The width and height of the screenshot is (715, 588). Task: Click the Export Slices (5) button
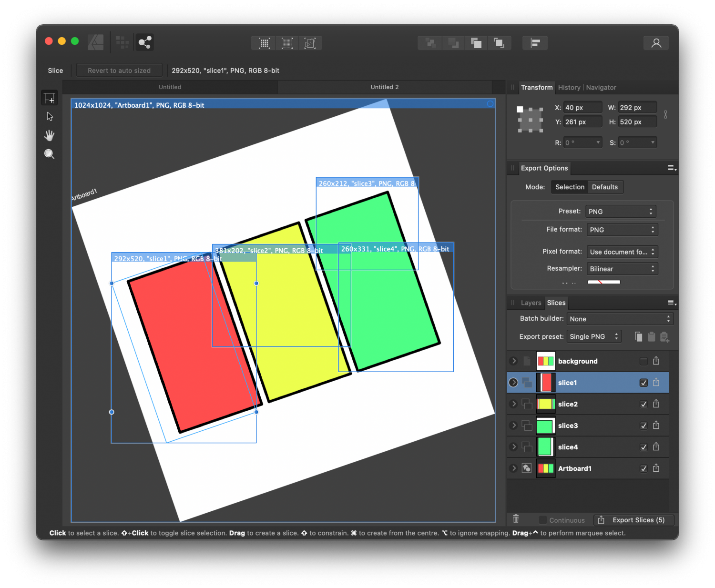(x=634, y=520)
